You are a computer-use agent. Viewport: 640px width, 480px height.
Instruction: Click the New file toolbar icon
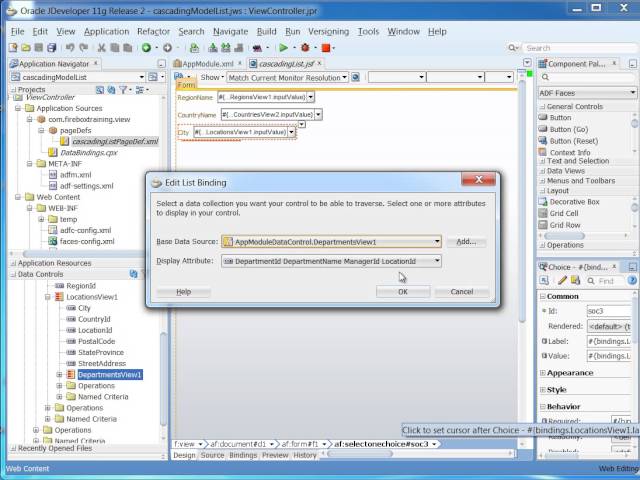coord(13,48)
